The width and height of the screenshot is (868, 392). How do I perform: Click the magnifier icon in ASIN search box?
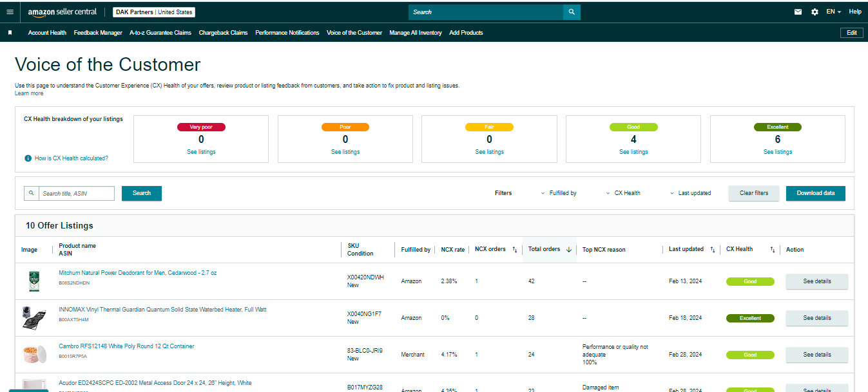[32, 193]
